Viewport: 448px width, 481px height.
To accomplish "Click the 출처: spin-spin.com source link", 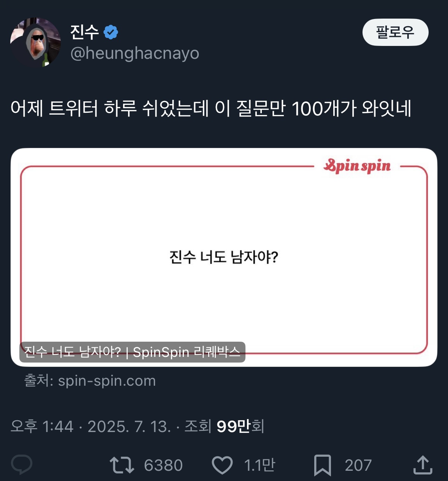I will (90, 381).
